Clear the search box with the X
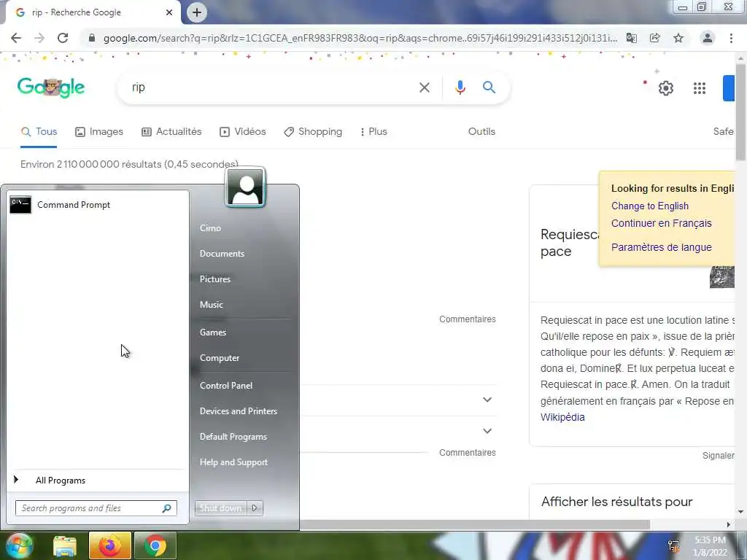This screenshot has height=560, width=747. [425, 87]
